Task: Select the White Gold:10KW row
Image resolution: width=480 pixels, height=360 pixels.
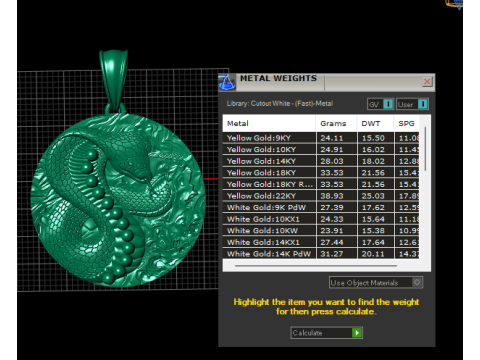Action: click(x=321, y=231)
